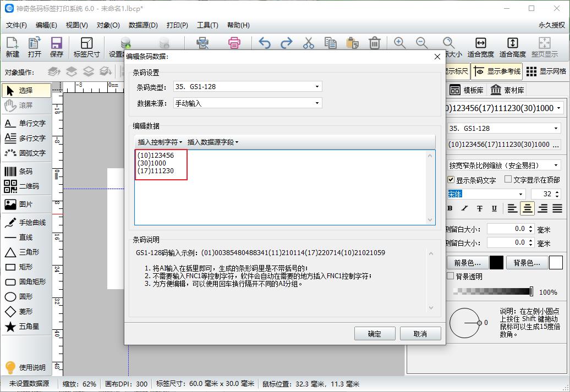570x392 pixels.
Task: Click the 确定 confirm button
Action: click(375, 333)
